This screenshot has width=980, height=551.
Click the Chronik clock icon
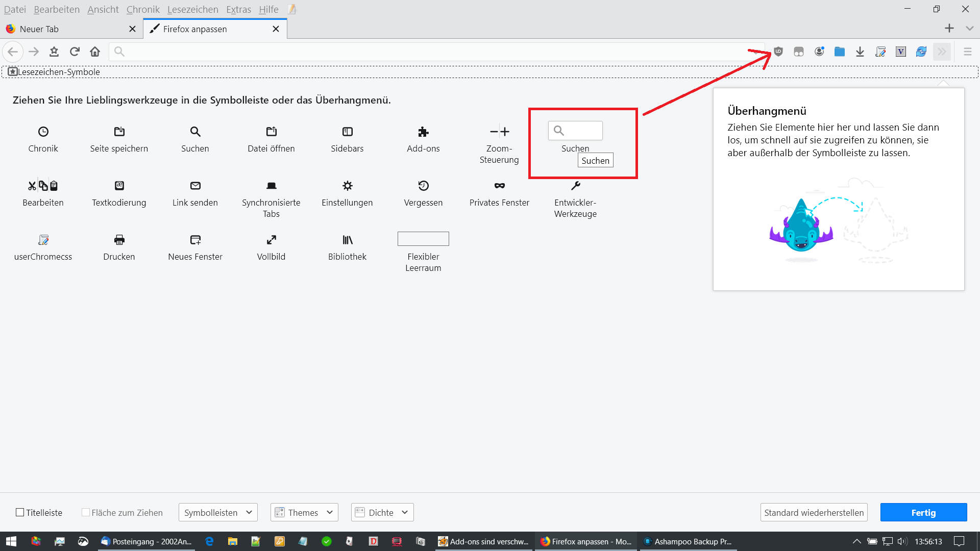[x=43, y=132]
